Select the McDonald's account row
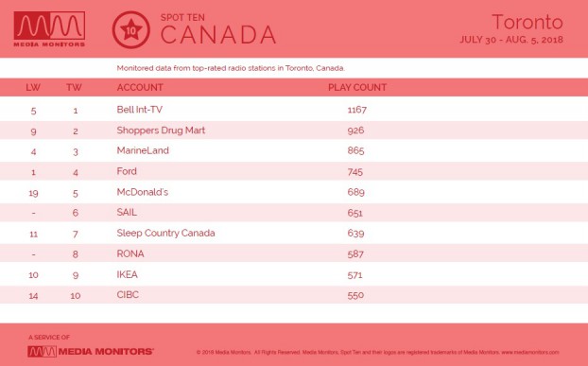This screenshot has height=366, width=588. pyautogui.click(x=294, y=192)
